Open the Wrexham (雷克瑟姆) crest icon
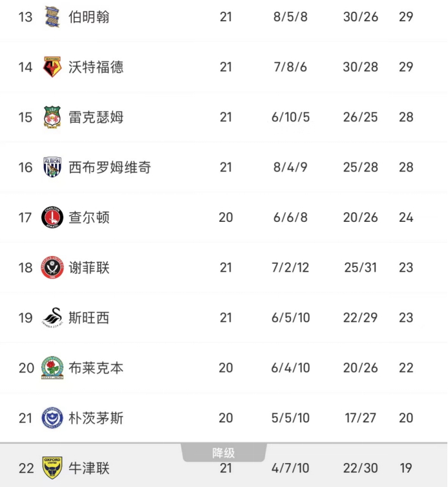This screenshot has height=487, width=448. click(52, 117)
